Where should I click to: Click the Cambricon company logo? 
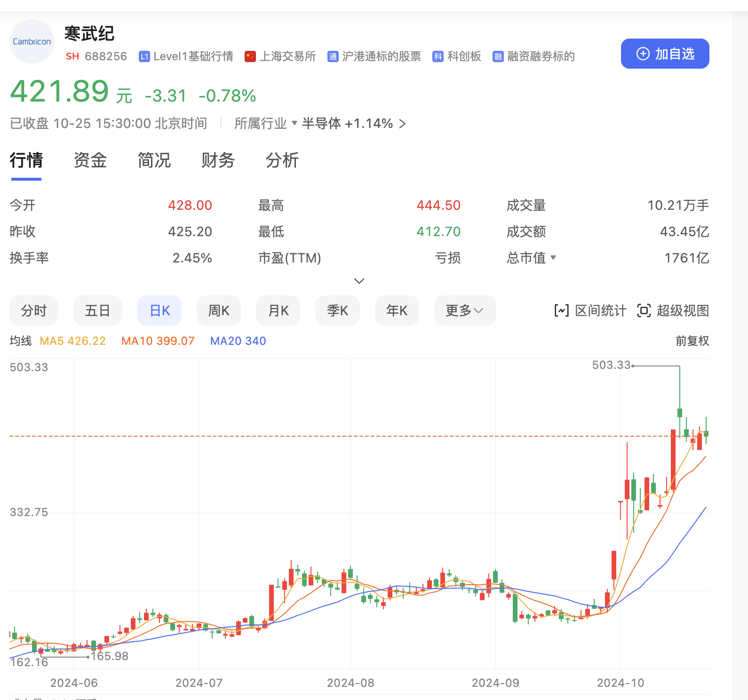32,41
